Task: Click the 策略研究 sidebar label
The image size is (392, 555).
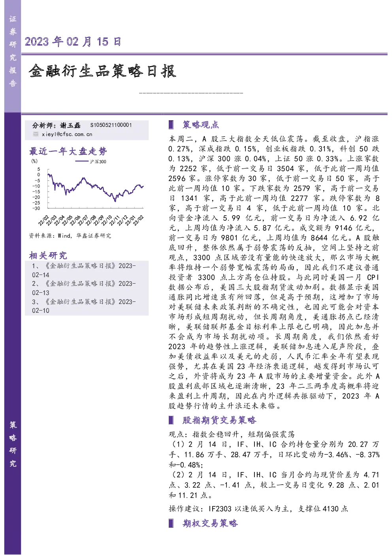Action: click(13, 444)
